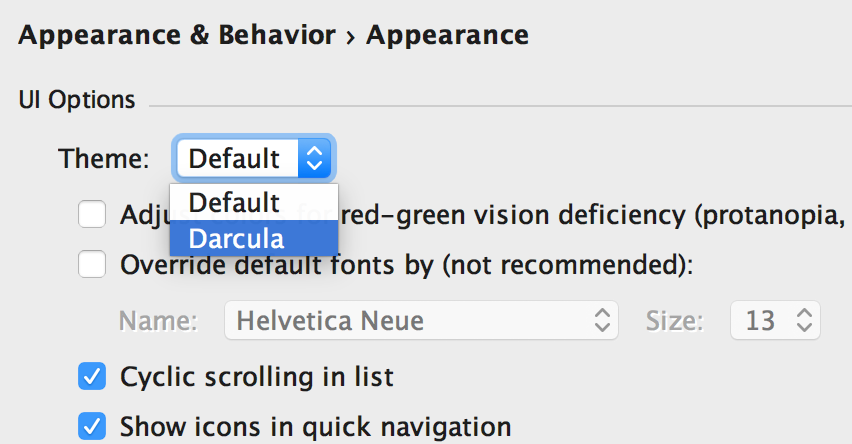Click the Show icons in quick navigation label
This screenshot has height=444, width=852.
coord(316,426)
